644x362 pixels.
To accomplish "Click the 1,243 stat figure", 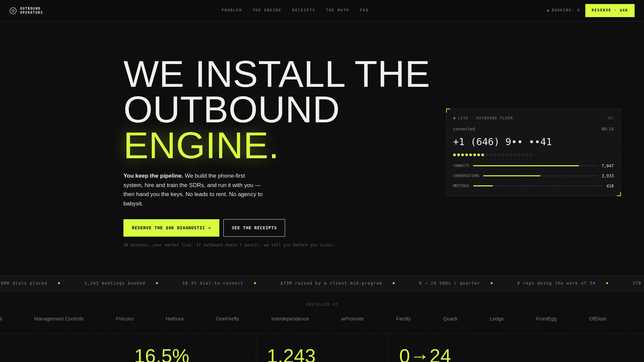I will click(291, 355).
